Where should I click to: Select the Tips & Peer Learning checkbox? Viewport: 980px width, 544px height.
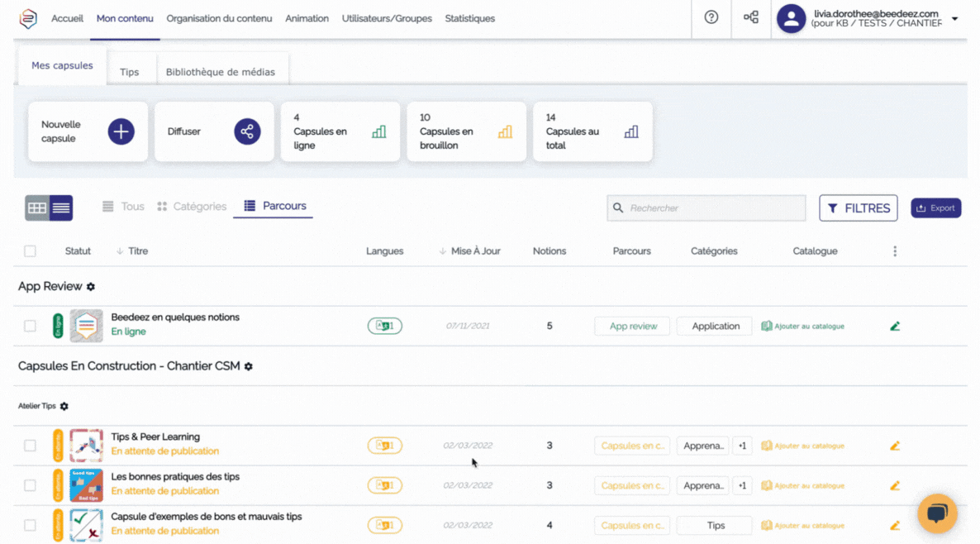click(x=31, y=446)
